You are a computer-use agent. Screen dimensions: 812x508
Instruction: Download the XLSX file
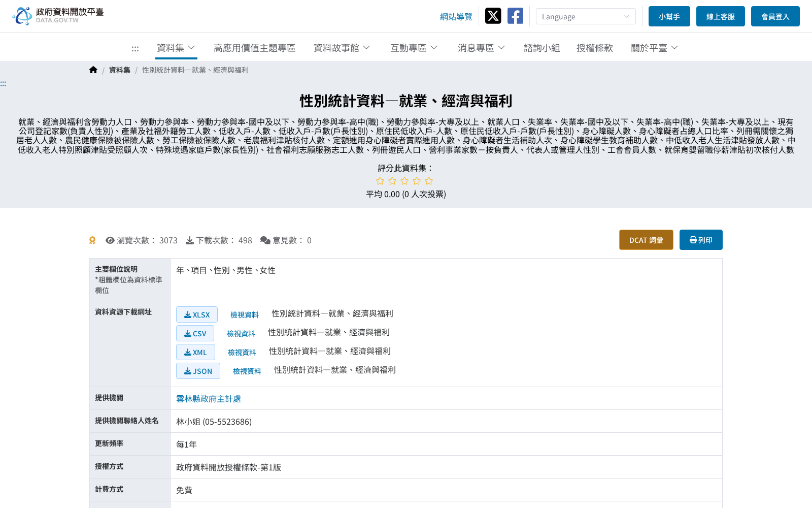[x=197, y=314]
